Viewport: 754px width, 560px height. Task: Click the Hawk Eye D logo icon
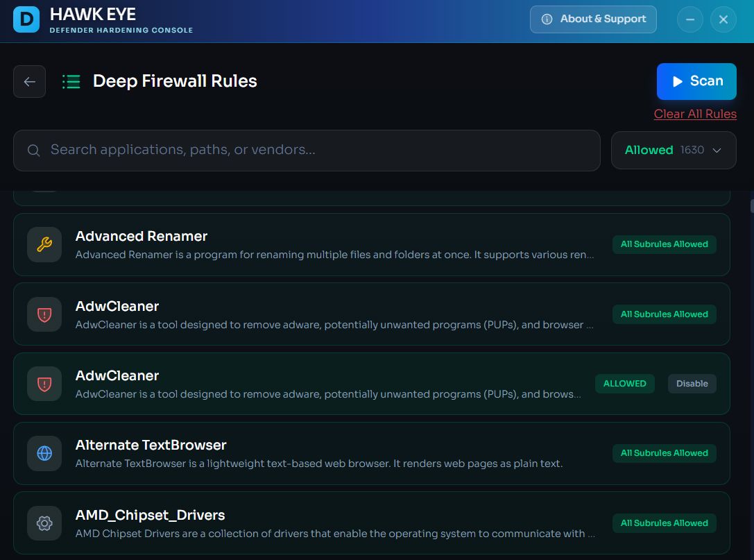pyautogui.click(x=26, y=19)
